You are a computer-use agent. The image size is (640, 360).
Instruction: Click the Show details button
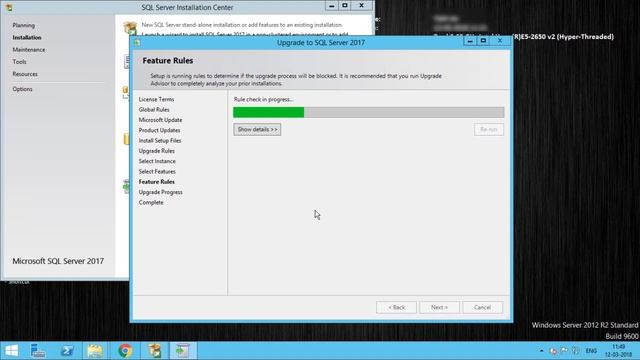[x=257, y=129]
